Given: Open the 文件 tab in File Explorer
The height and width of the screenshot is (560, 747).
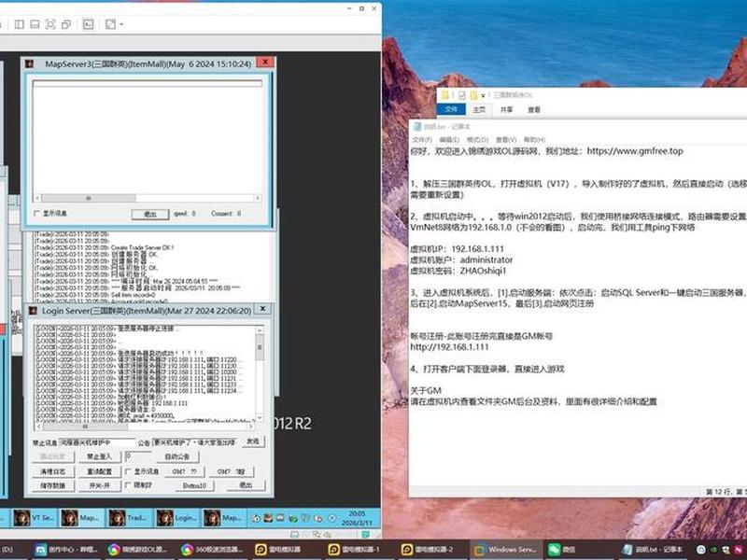Looking at the screenshot, I should (x=451, y=109).
